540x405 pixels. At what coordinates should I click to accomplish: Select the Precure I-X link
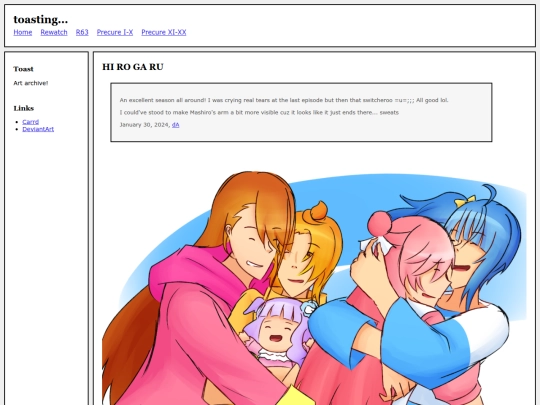(115, 32)
